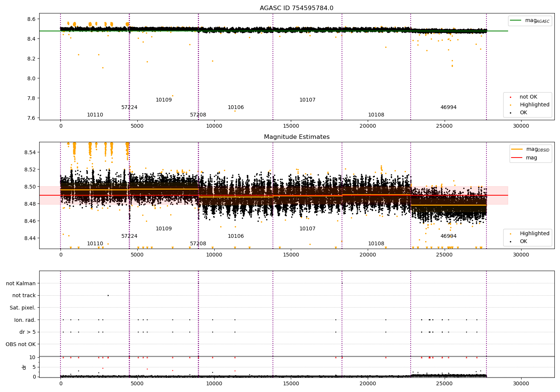Click the 'dr' y-axis label
The height and width of the screenshot is (392, 560).
click(24, 367)
